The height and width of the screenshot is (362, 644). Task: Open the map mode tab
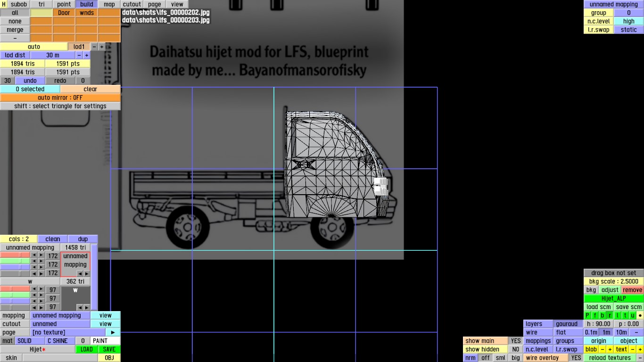click(x=109, y=4)
